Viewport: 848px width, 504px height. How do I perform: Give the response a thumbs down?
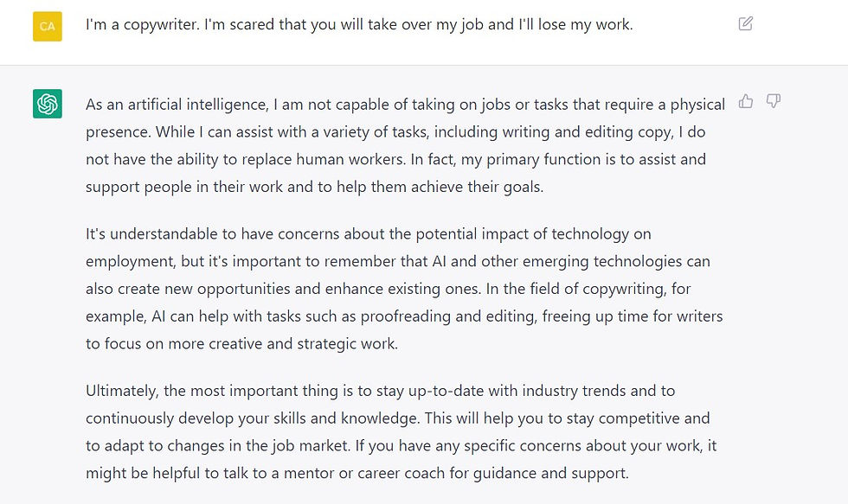pos(774,101)
